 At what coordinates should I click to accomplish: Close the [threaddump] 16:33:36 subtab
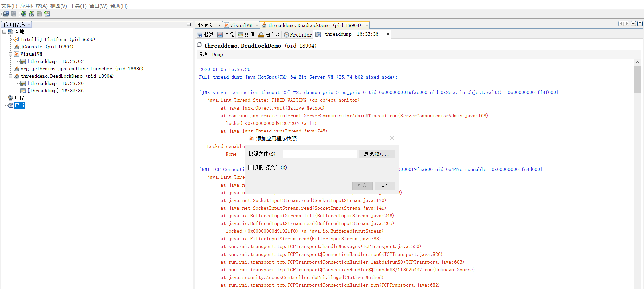(x=388, y=34)
